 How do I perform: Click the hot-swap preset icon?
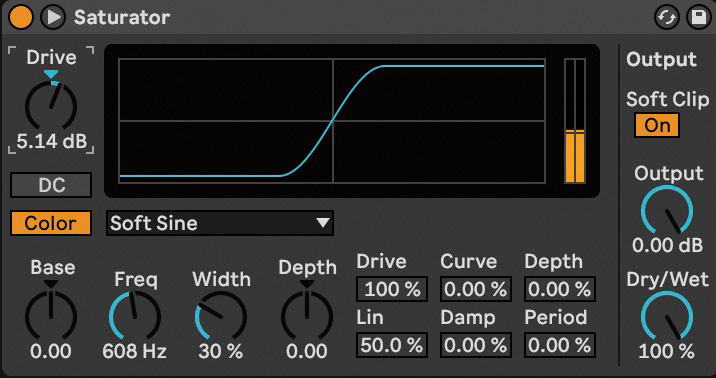tap(667, 18)
